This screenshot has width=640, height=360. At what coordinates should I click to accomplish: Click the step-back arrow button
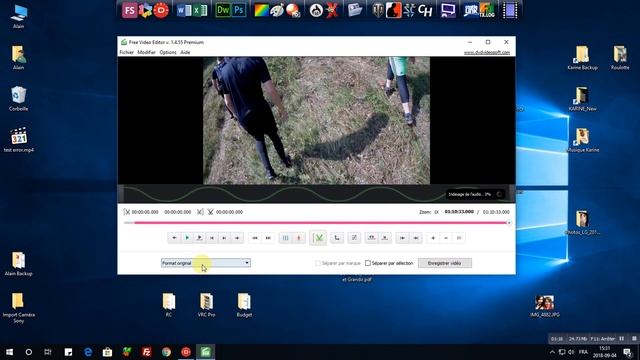click(174, 238)
